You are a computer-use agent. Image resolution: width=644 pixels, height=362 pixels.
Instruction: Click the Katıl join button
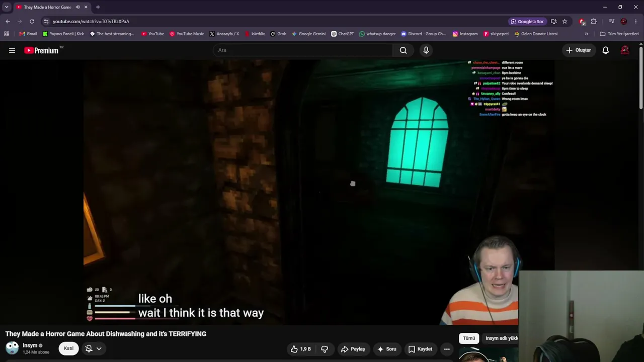click(x=69, y=348)
